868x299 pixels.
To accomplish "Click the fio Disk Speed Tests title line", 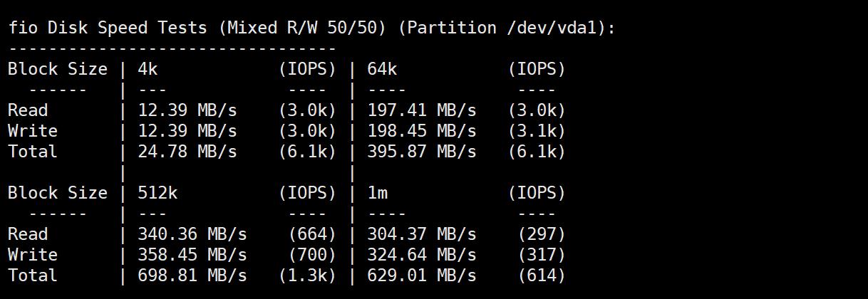I will [311, 28].
